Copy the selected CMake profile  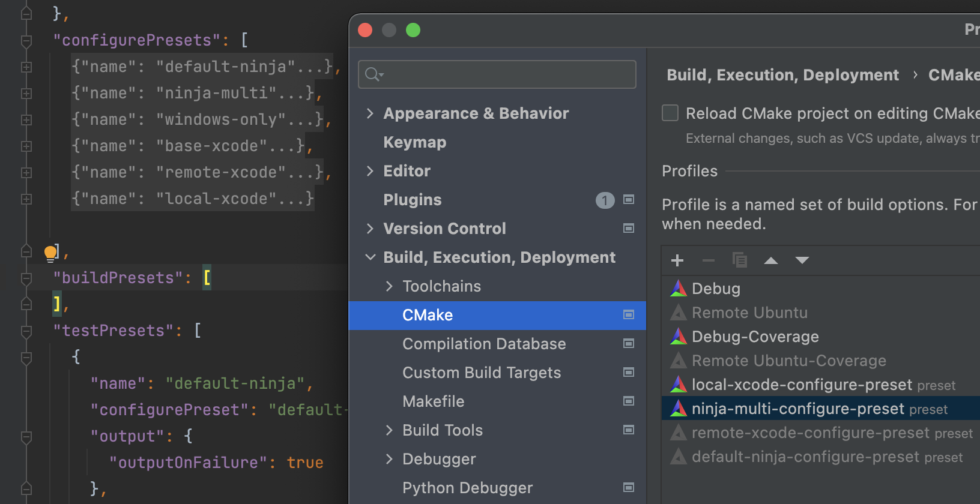tap(740, 260)
